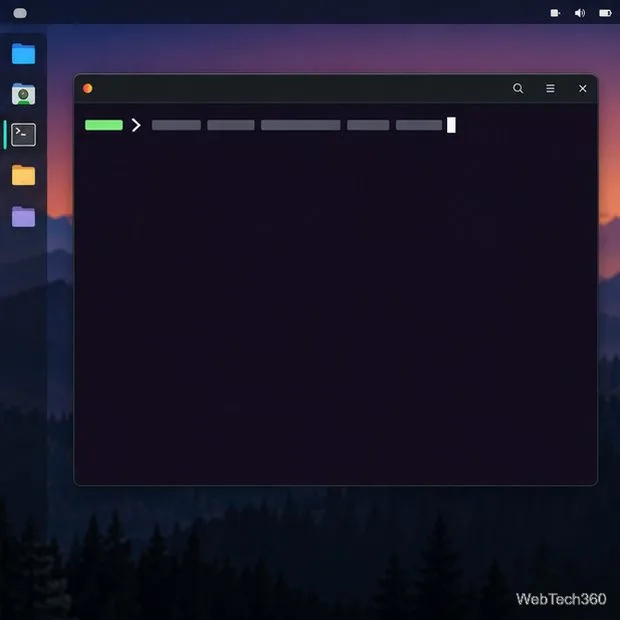
Task: Open the blue folder in the dock
Action: (x=23, y=54)
